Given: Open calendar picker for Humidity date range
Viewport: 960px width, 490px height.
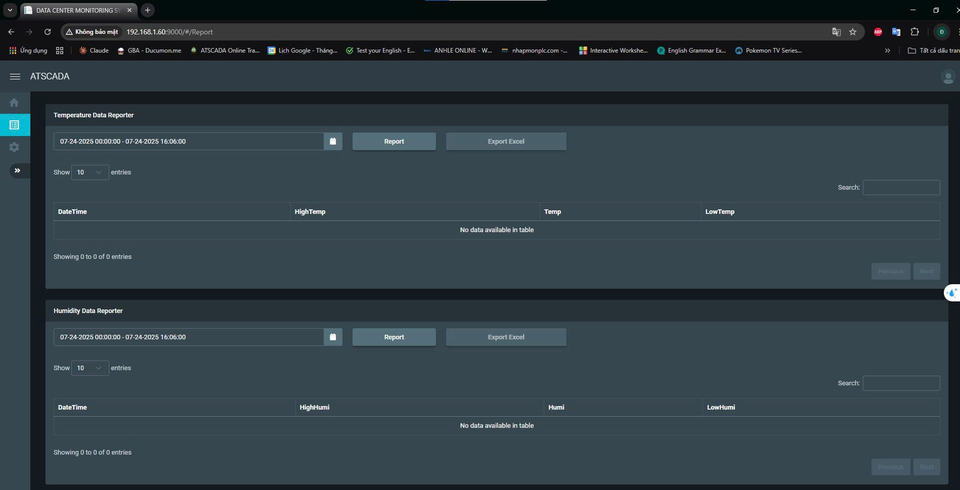Looking at the screenshot, I should pyautogui.click(x=333, y=337).
